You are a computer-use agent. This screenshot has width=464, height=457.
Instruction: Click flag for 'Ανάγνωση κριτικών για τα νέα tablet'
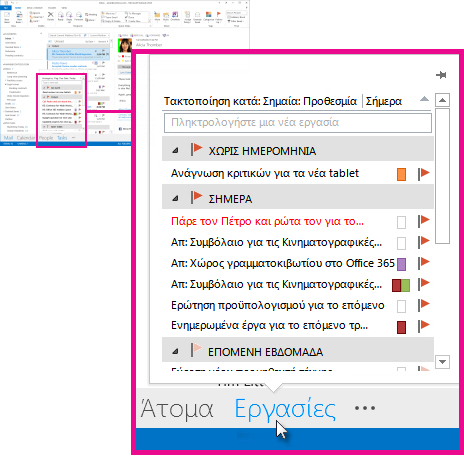[x=424, y=174]
